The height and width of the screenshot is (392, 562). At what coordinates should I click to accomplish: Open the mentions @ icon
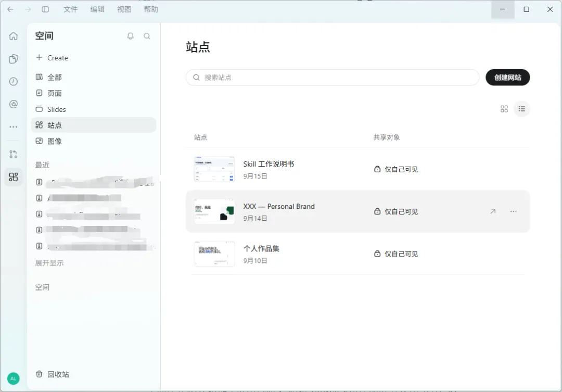[x=13, y=104]
